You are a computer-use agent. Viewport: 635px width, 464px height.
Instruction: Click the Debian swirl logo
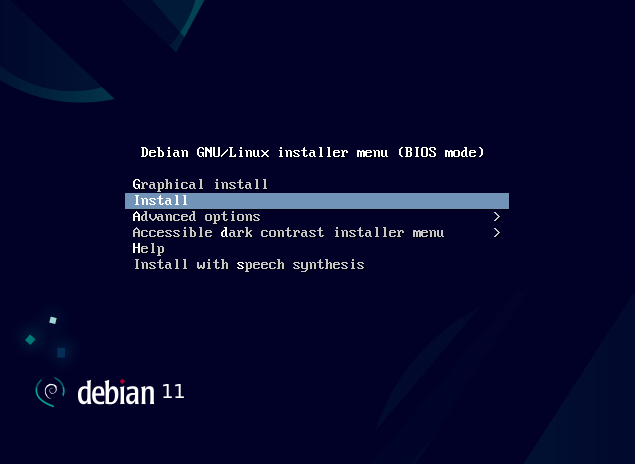click(x=50, y=392)
